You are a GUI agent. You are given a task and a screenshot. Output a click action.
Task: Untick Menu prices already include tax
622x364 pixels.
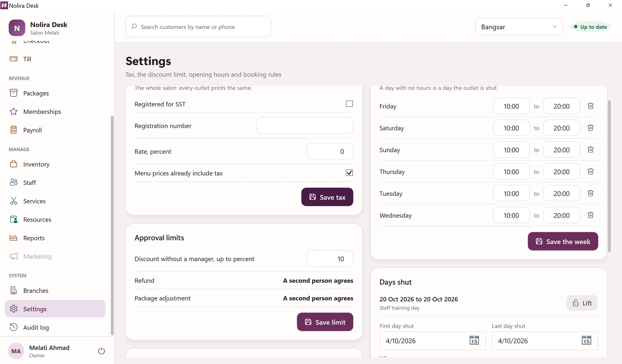pyautogui.click(x=349, y=173)
